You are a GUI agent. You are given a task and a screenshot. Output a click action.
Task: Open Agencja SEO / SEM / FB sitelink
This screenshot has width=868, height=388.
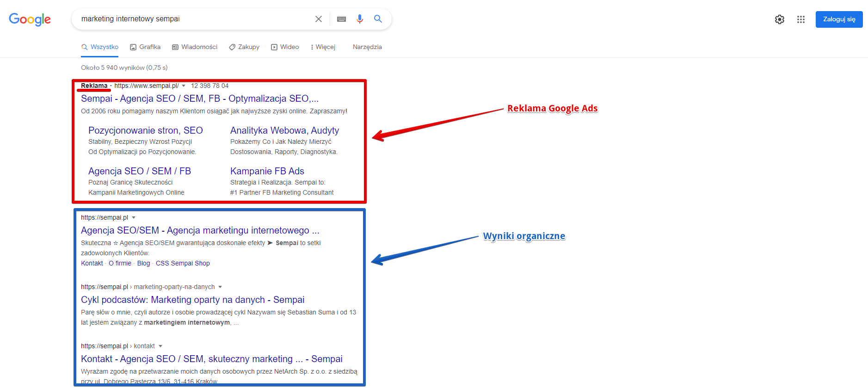click(140, 171)
